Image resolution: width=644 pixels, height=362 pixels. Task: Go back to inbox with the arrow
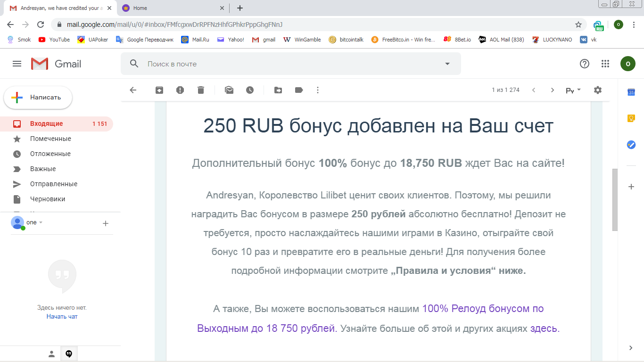point(133,90)
